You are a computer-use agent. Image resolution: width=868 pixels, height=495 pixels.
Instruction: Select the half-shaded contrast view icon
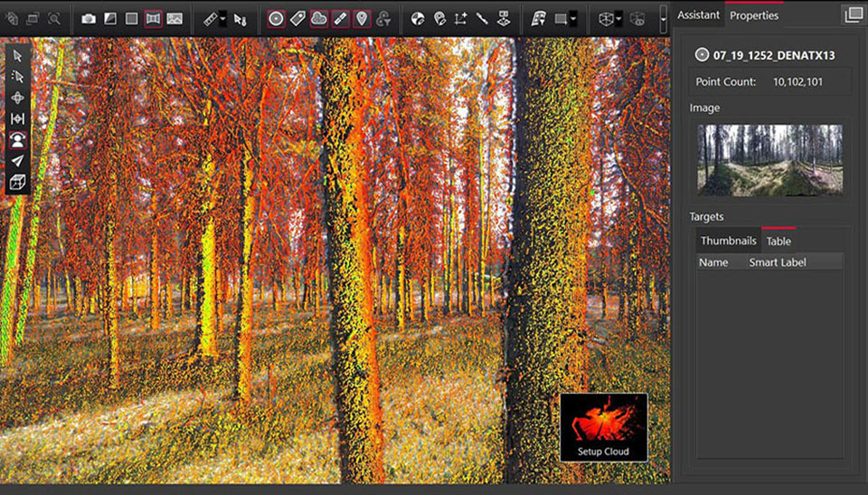point(110,19)
